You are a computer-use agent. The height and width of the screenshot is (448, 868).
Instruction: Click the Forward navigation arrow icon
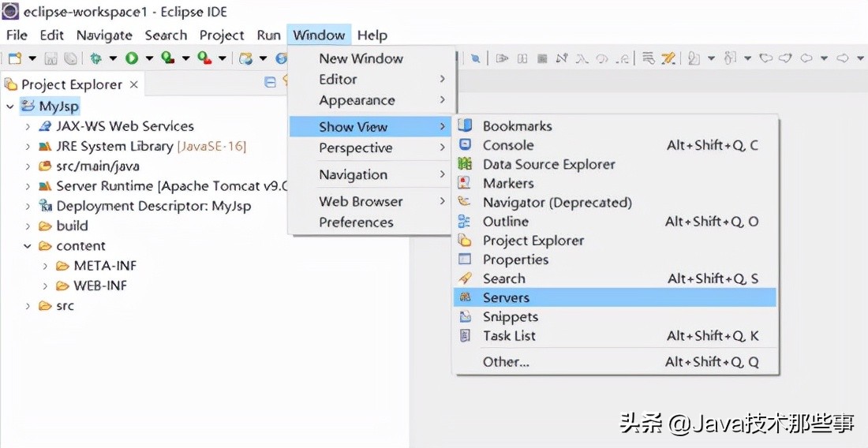pos(843,58)
